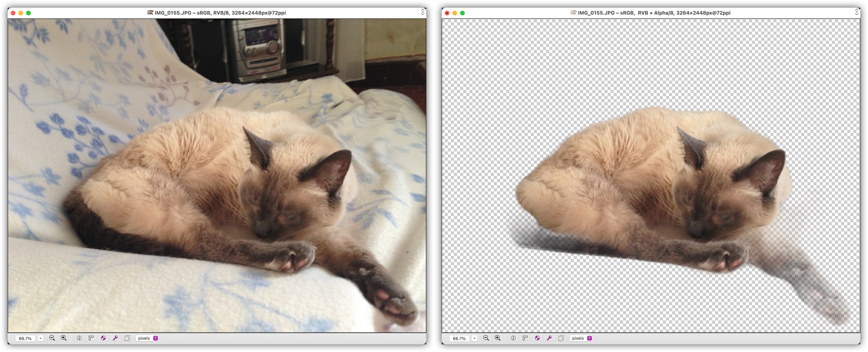This screenshot has height=352, width=868.
Task: Click the title bar arrows in the RVB/8 window
Action: [x=422, y=12]
